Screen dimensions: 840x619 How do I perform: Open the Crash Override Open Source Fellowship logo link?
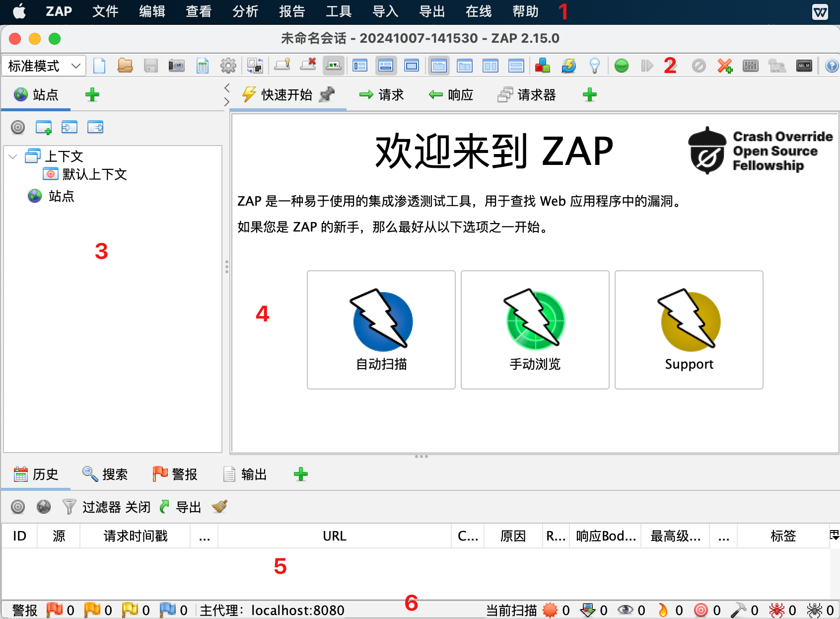pos(761,151)
